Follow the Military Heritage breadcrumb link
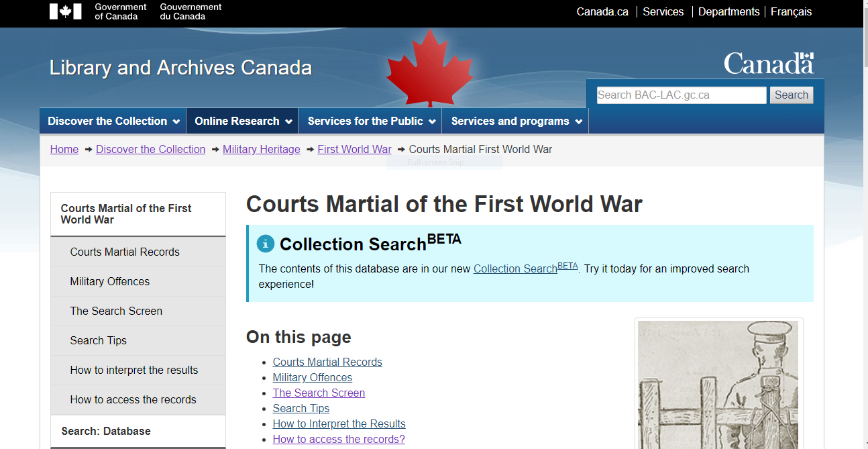This screenshot has width=868, height=449. 261,149
